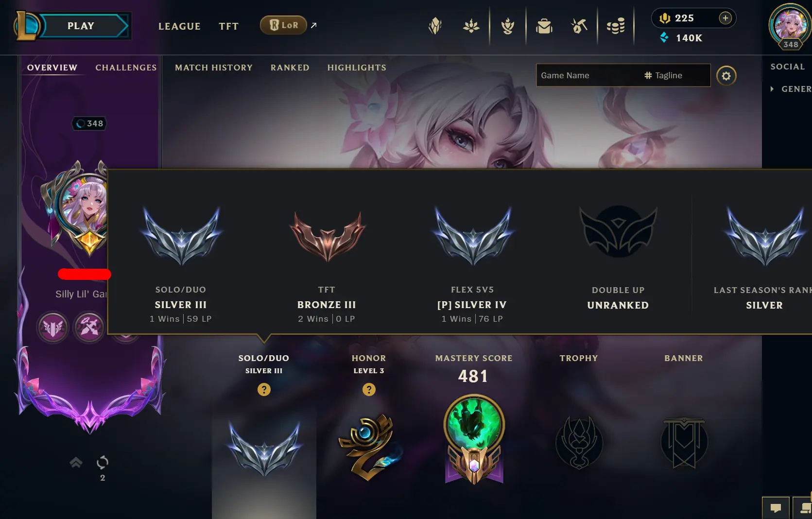
Task: Select the Mastery Score Thresh emblem
Action: pyautogui.click(x=474, y=439)
